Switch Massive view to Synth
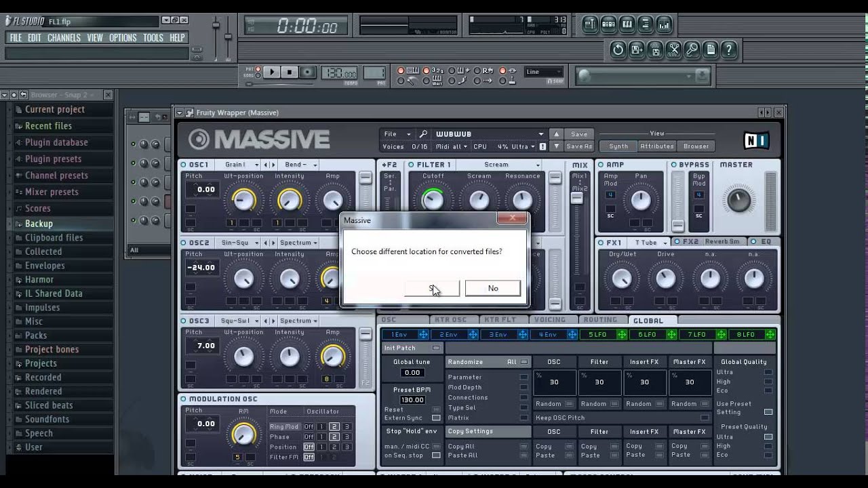This screenshot has width=868, height=488. [x=618, y=146]
